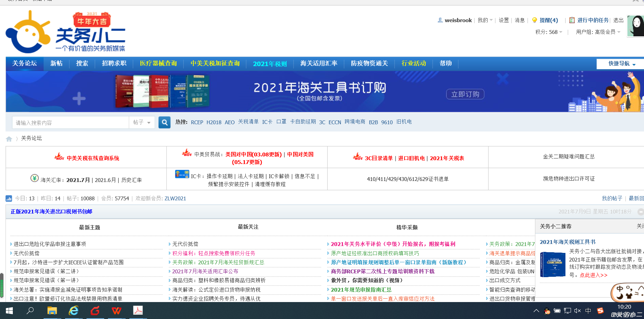Click the blue search magnifier button

(164, 122)
